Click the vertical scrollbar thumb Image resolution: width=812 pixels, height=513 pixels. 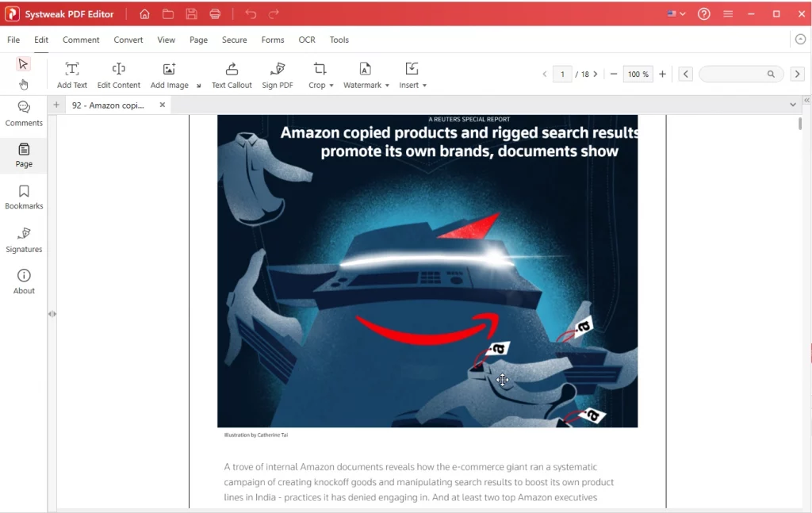[x=800, y=123]
